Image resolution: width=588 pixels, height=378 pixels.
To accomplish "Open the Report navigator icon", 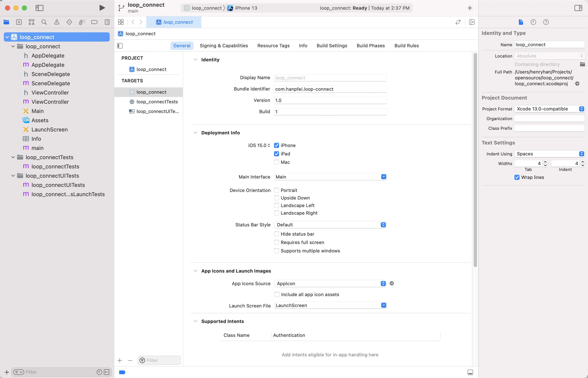I will pos(107,22).
